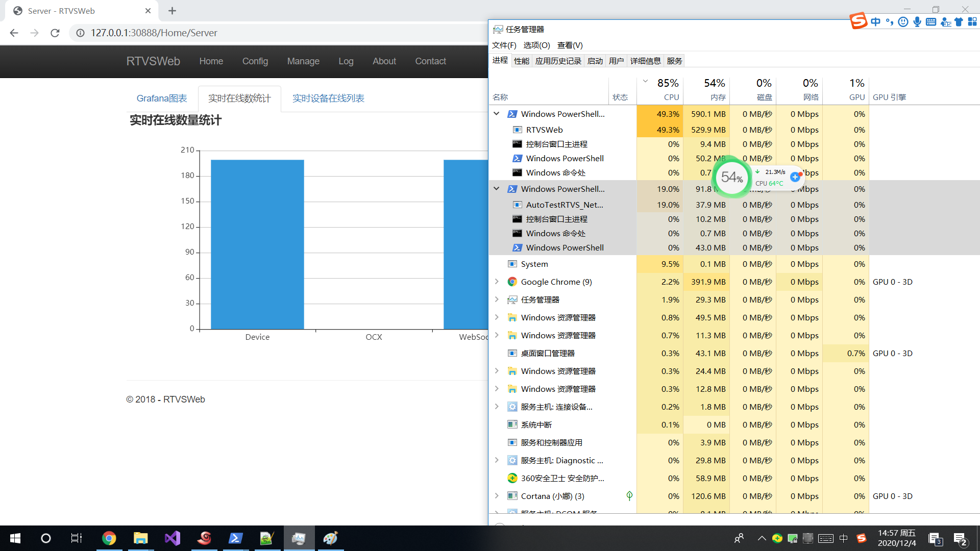This screenshot has height=551, width=980.
Task: Expand the Google Chrome (9) process group
Action: coord(496,282)
